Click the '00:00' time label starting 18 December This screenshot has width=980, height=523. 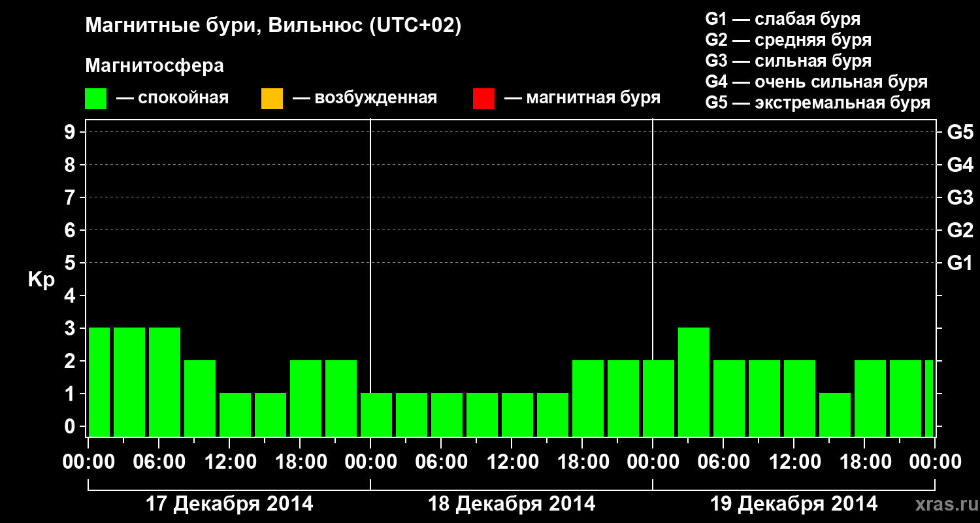(370, 462)
